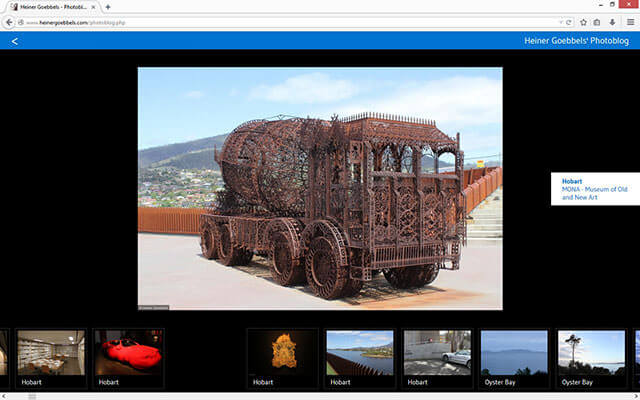
Task: Reload the page with the refresh icon
Action: 568,22
